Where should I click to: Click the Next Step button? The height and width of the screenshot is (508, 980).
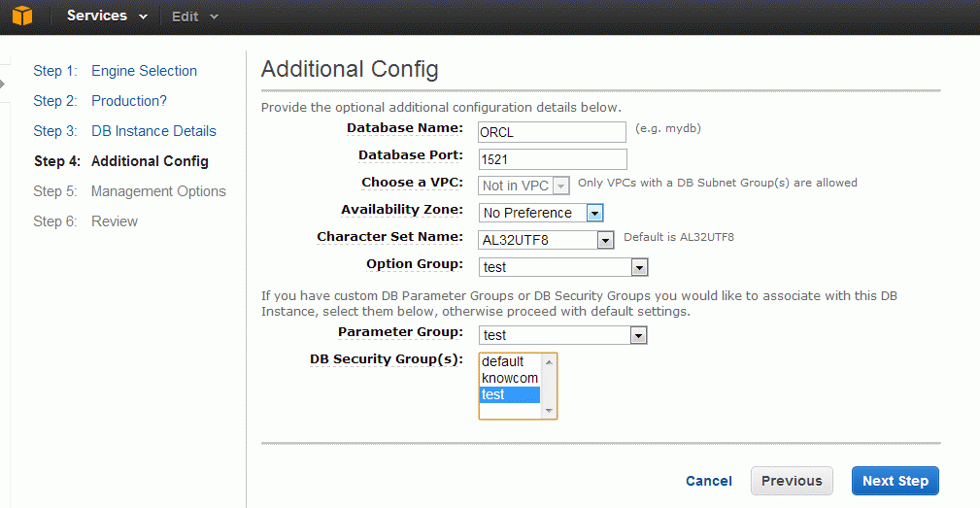895,481
